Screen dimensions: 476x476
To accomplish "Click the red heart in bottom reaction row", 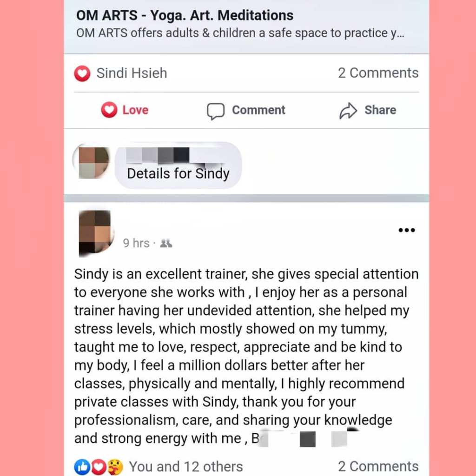I will 99,467.
